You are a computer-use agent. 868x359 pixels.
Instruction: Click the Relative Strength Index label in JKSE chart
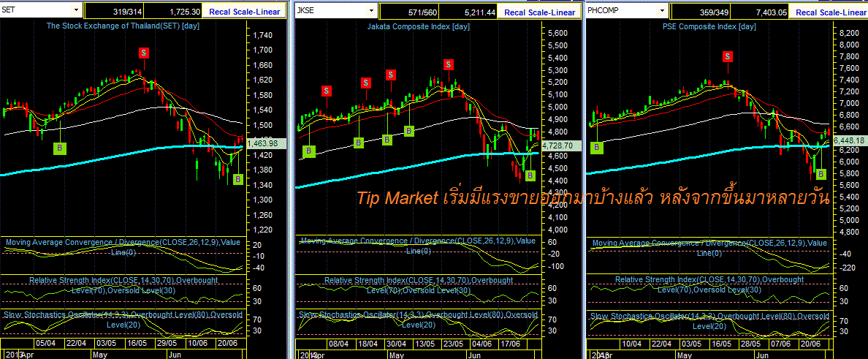tap(418, 285)
